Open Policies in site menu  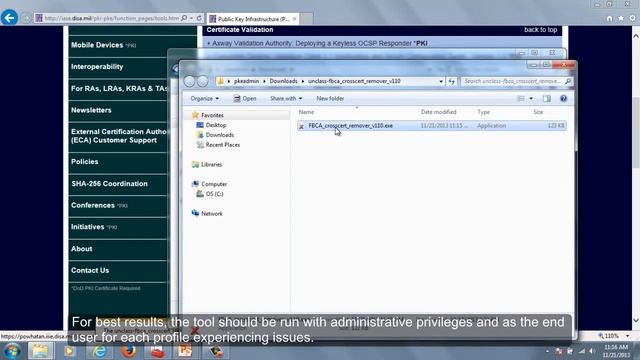click(x=84, y=162)
